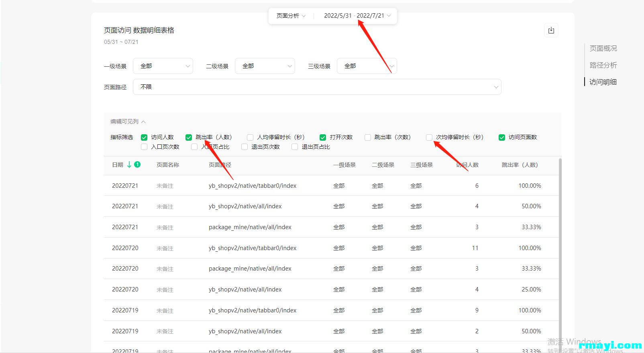Select 访问明细 in side navigation

tap(603, 82)
